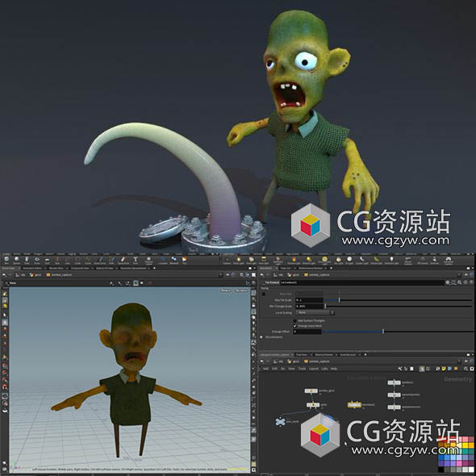Open parameter pane gear menu
Viewport: 476px width, 476px height.
448,282
